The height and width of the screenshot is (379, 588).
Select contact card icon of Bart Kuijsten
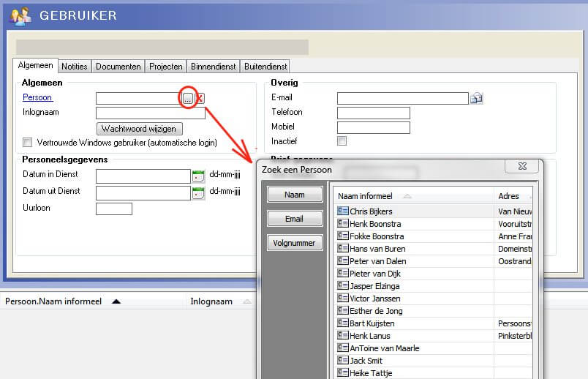(x=343, y=323)
